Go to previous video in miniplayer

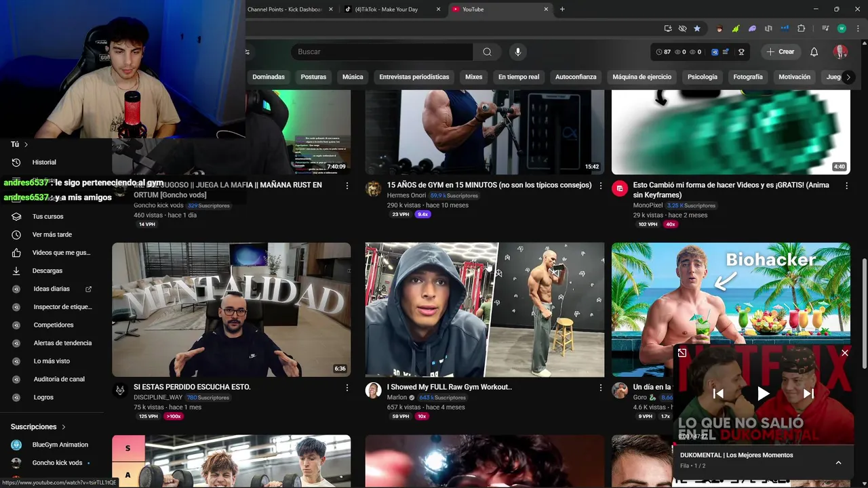[719, 394]
